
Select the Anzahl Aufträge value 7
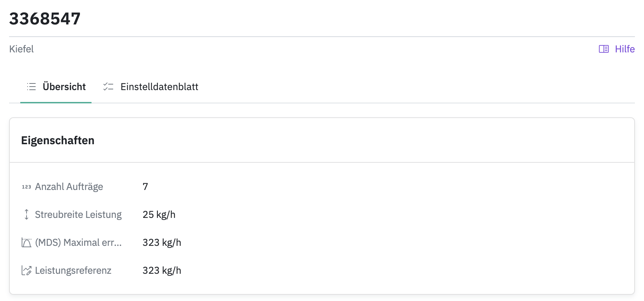[145, 187]
